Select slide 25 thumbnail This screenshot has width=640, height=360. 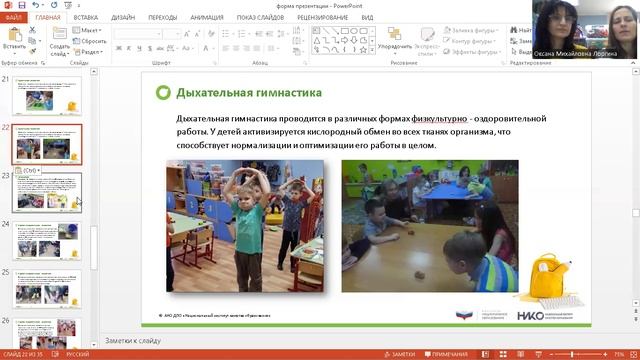(x=47, y=289)
